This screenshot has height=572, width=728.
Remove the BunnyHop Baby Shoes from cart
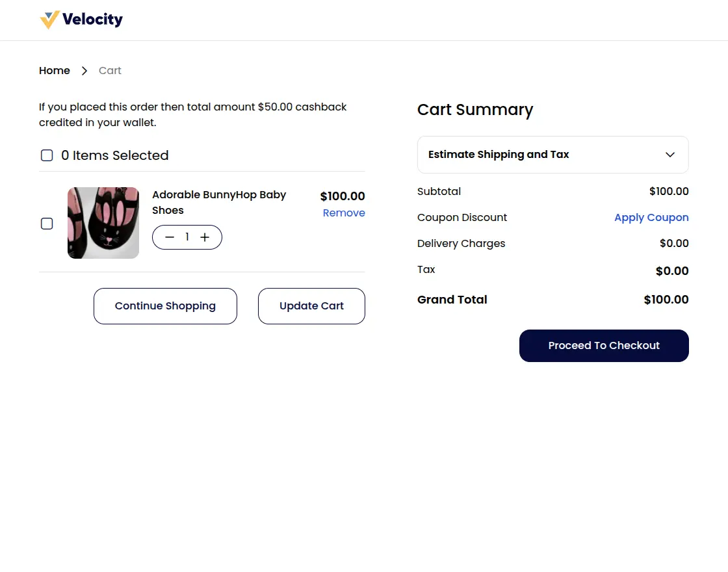344,213
